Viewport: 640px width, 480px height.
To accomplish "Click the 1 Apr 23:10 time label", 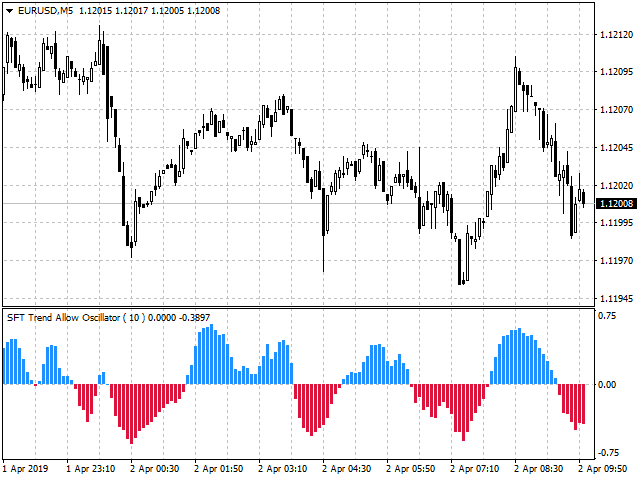I will click(x=91, y=469).
